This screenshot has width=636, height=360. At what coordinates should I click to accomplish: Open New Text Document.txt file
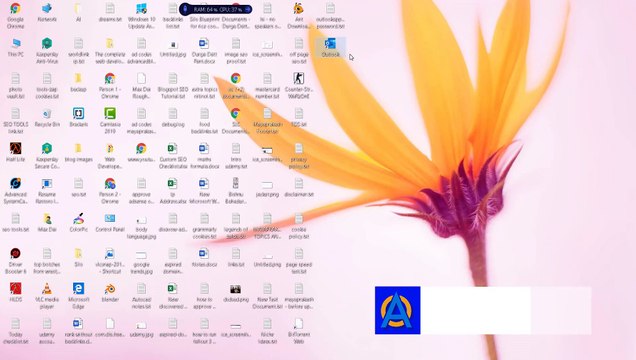pyautogui.click(x=267, y=296)
